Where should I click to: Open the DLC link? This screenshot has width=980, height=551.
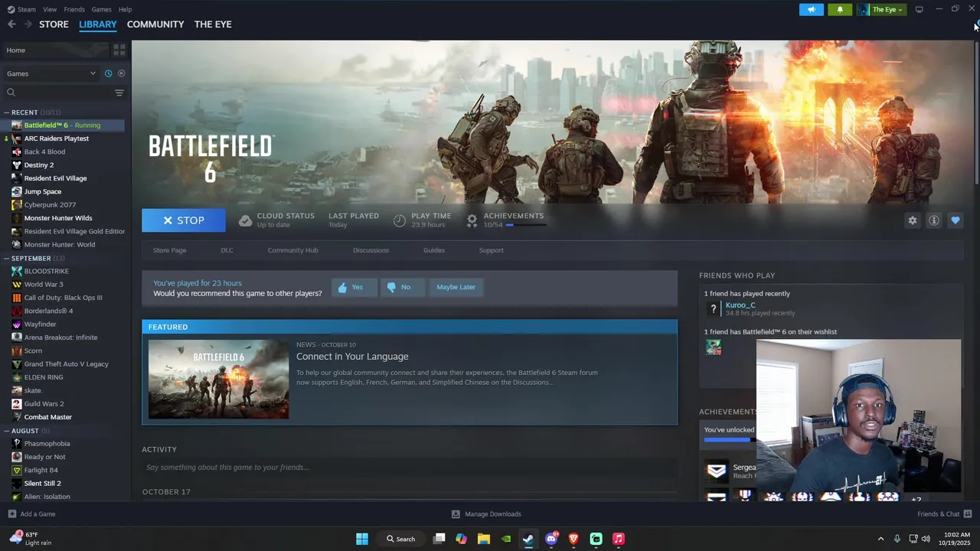(227, 250)
